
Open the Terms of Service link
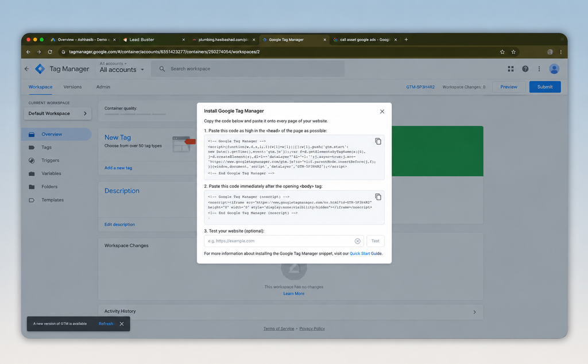[278, 329]
